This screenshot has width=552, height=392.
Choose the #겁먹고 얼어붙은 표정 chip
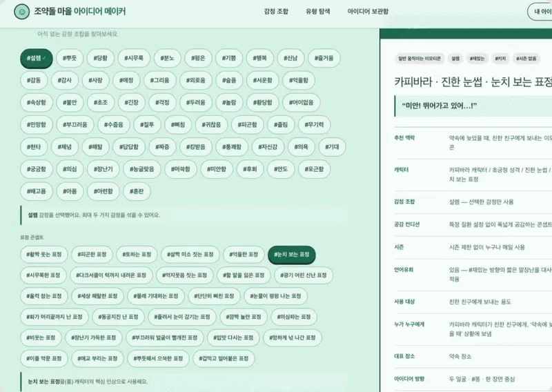(x=224, y=358)
